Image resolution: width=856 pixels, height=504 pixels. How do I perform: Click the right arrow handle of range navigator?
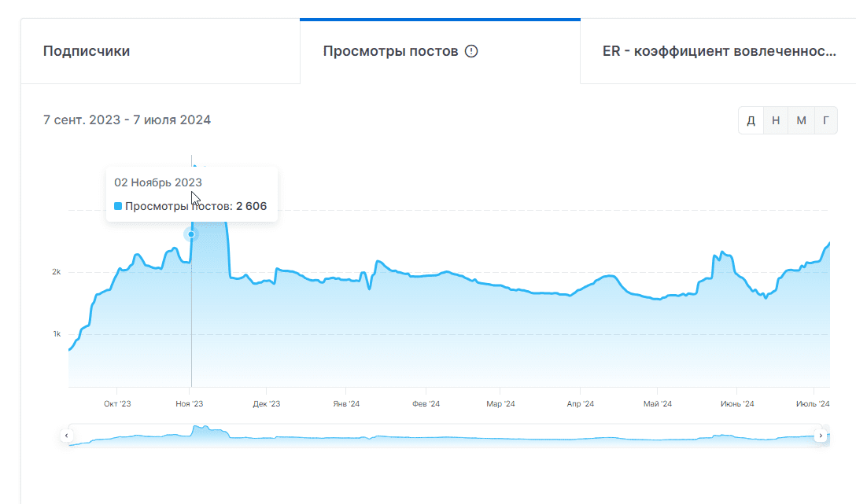click(821, 435)
